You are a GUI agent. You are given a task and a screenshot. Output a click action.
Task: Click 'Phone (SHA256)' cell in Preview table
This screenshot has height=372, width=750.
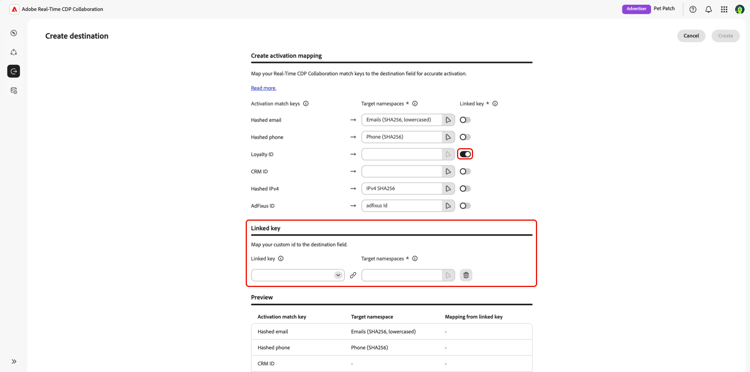369,348
